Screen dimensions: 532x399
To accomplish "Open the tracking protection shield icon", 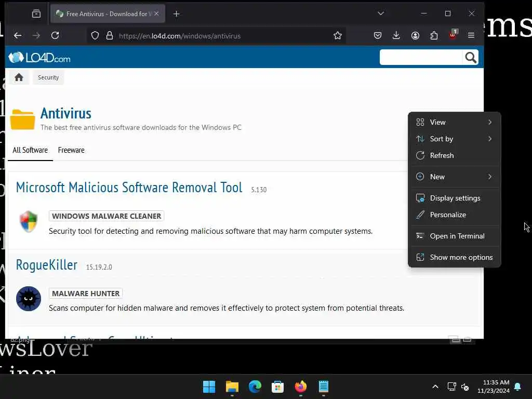I will [95, 36].
